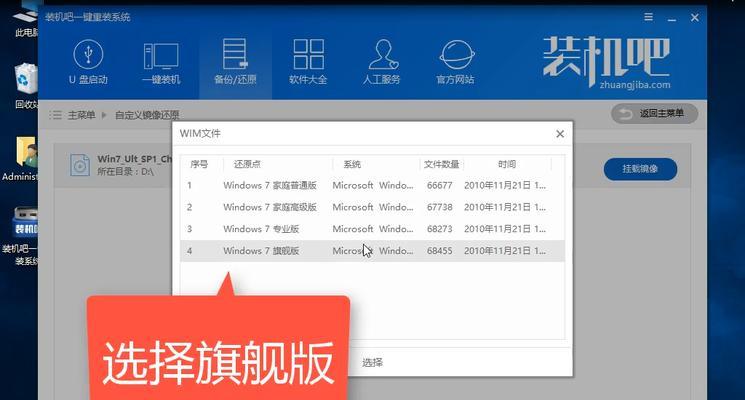Close the 装机吧 main window
Screen dimensions: 745x400
695,18
